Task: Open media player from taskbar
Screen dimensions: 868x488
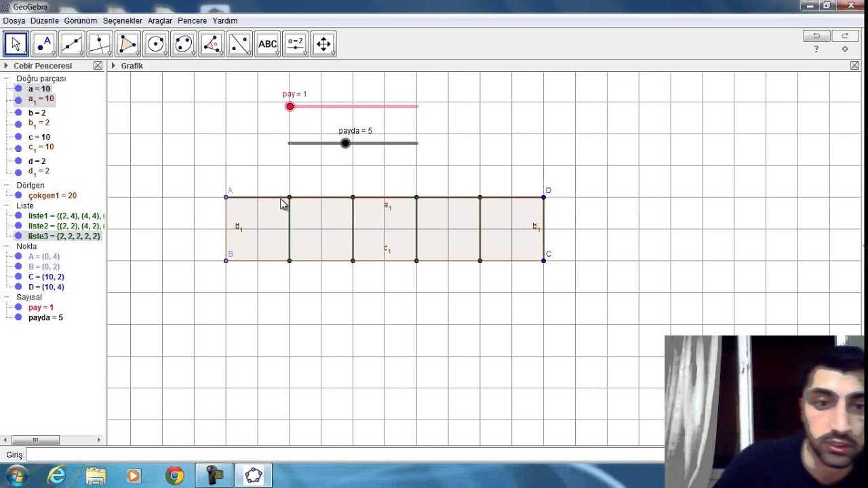Action: tap(134, 476)
